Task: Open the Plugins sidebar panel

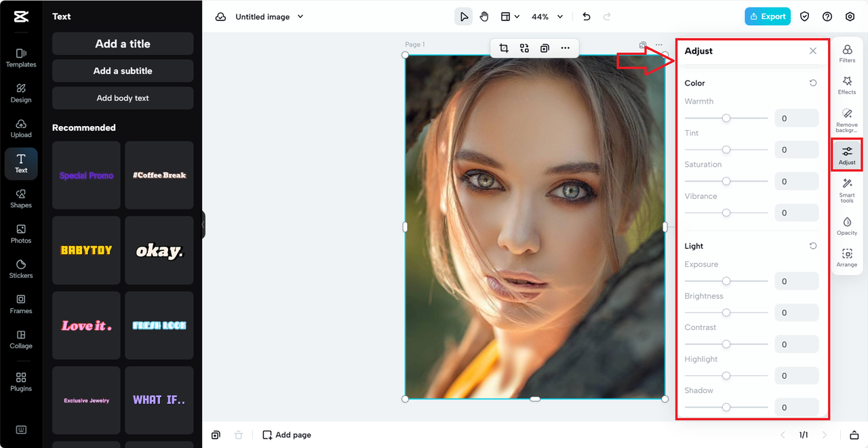Action: tap(21, 382)
